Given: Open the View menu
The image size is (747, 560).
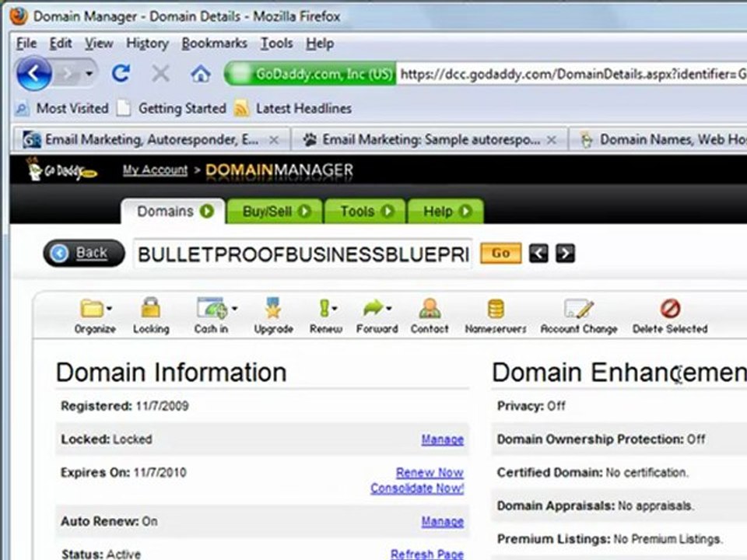Looking at the screenshot, I should 99,44.
